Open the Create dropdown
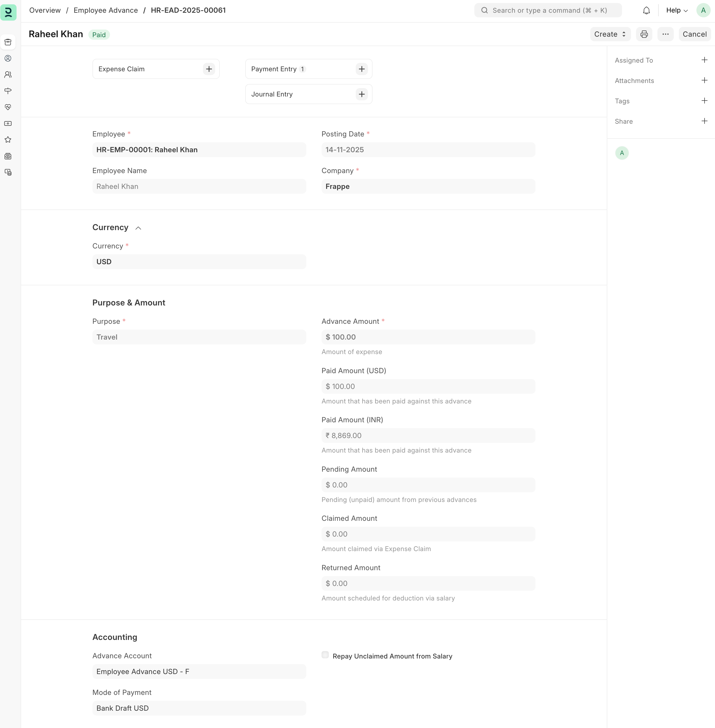715x728 pixels. point(610,34)
